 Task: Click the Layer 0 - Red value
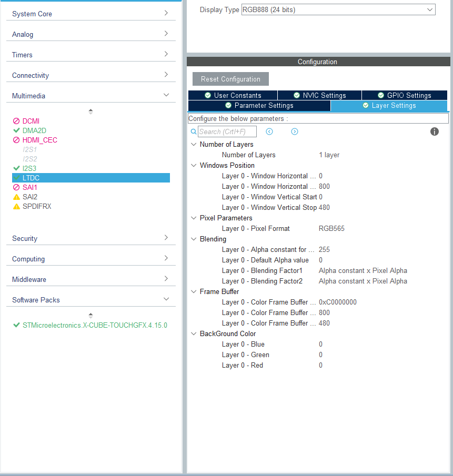click(320, 365)
